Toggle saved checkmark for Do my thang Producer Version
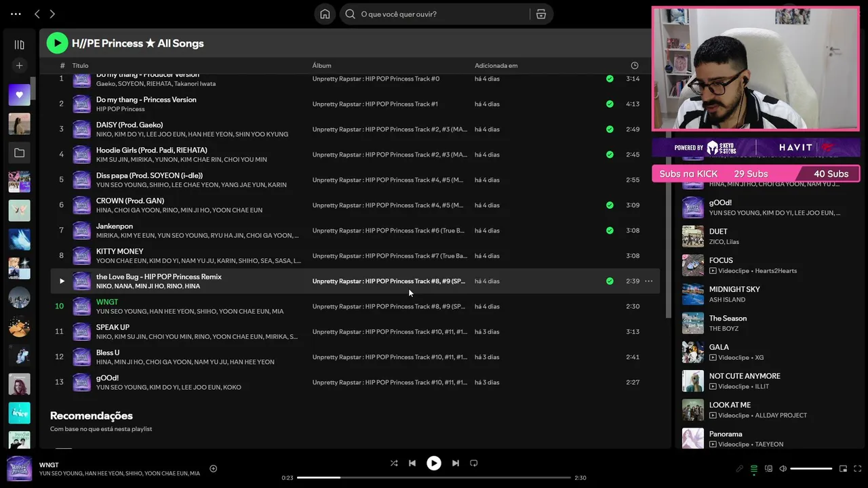This screenshot has width=868, height=488. 610,79
